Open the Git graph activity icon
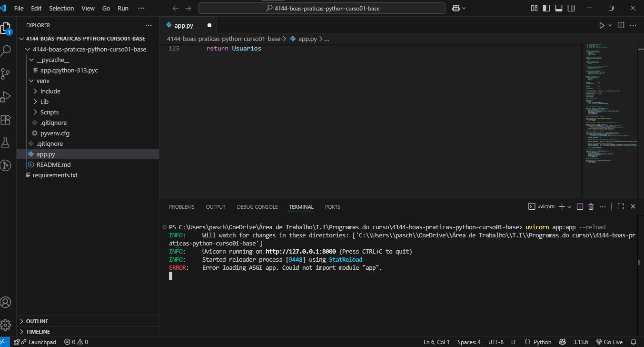This screenshot has width=644, height=347. [x=6, y=165]
